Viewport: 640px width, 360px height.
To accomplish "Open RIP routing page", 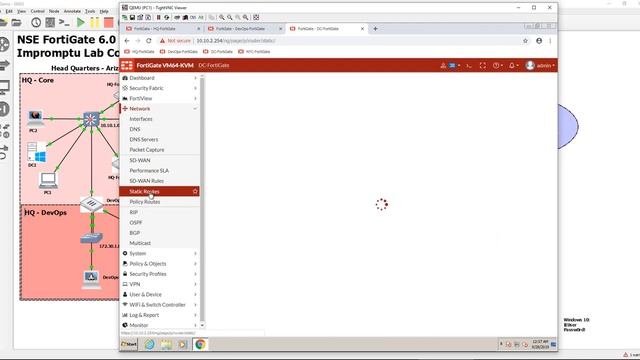I will 133,212.
